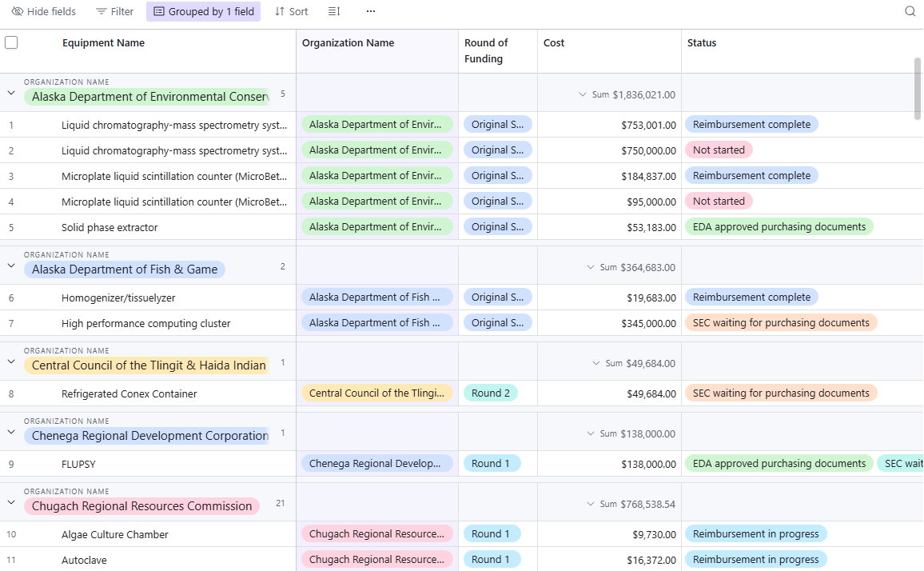Collapse the Chugach Regional Resources Commission group
This screenshot has height=571, width=924.
coord(11,502)
